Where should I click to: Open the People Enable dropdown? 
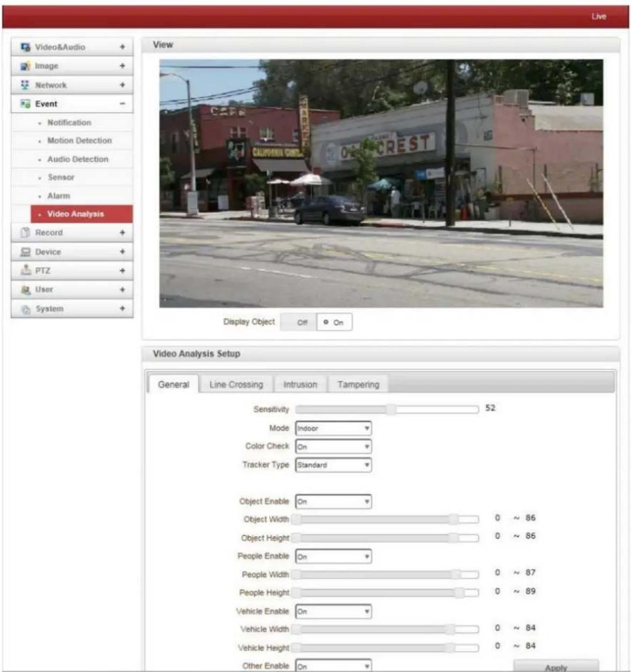click(x=333, y=557)
